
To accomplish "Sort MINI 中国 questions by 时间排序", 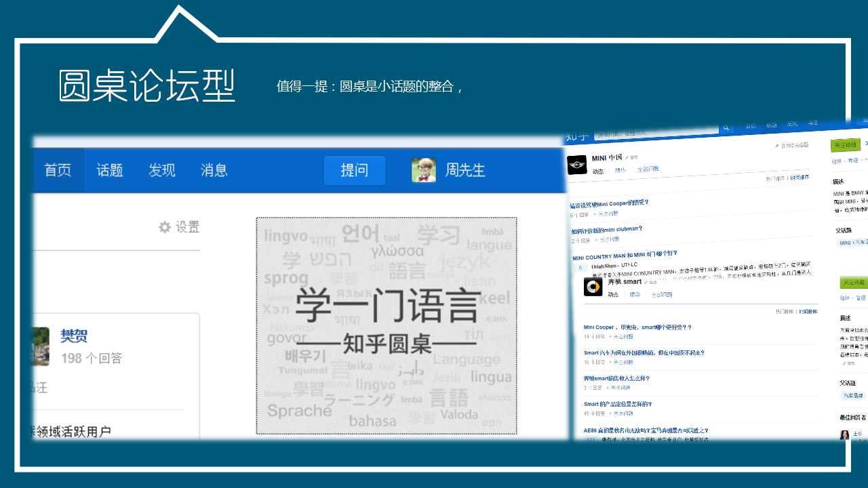I will 800,178.
